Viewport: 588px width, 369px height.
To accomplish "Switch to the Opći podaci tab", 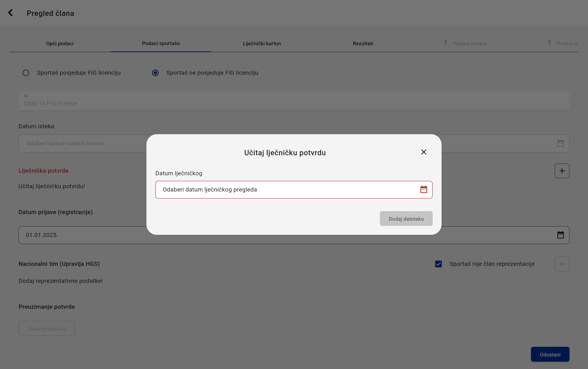I will [x=60, y=43].
